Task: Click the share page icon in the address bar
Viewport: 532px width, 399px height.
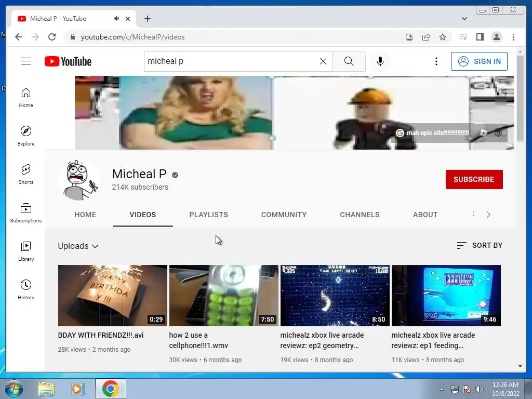Action: (x=426, y=37)
